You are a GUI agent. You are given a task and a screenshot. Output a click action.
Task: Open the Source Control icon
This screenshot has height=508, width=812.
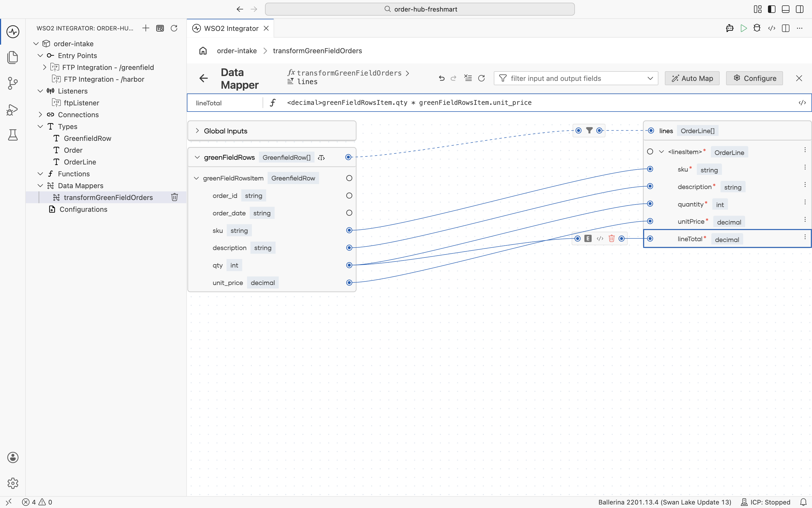click(13, 83)
